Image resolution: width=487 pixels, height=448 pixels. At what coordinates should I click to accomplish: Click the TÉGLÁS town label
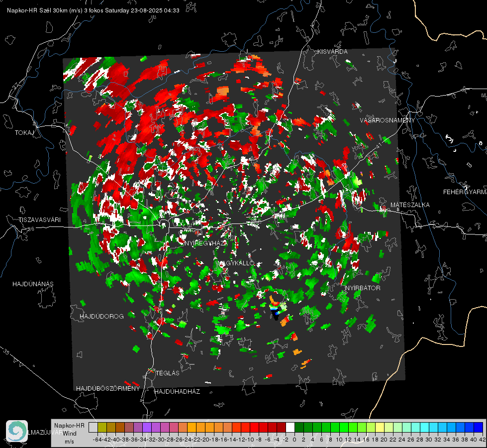(168, 373)
